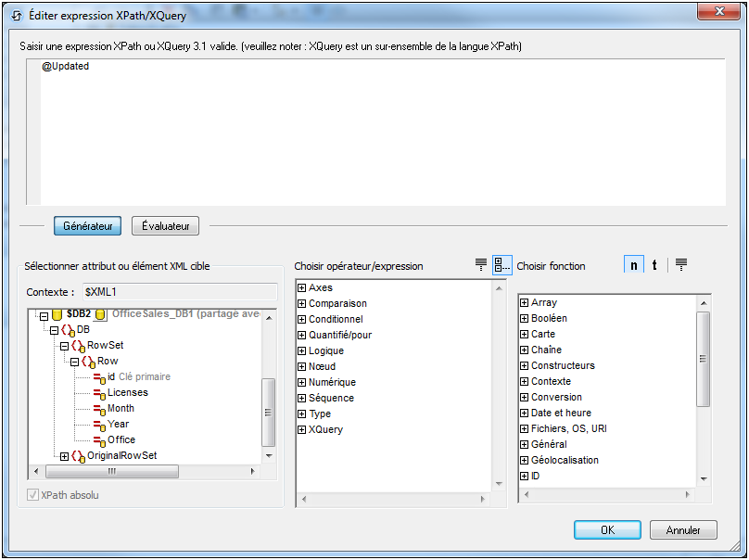Click the dialog title bar icon
749x560 pixels.
point(16,15)
